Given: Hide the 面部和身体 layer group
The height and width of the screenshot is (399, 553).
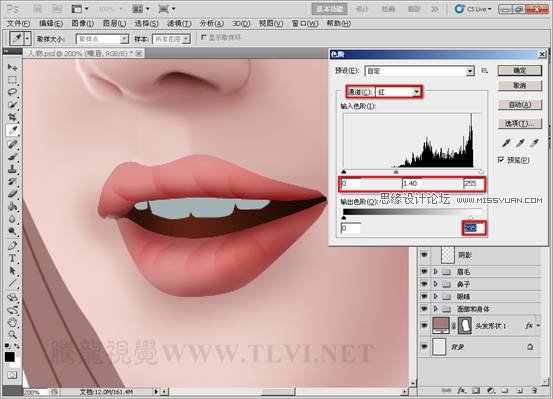Looking at the screenshot, I should (424, 309).
